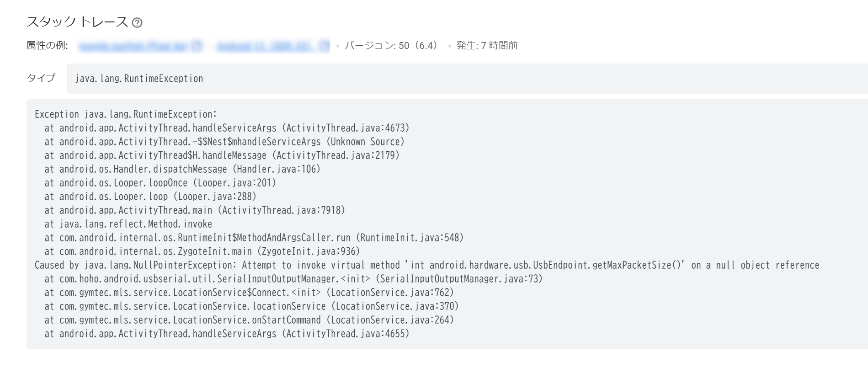This screenshot has height=368, width=868.
Task: Click the Handler.dispatchMessage stack frame line
Action: pyautogui.click(x=182, y=169)
